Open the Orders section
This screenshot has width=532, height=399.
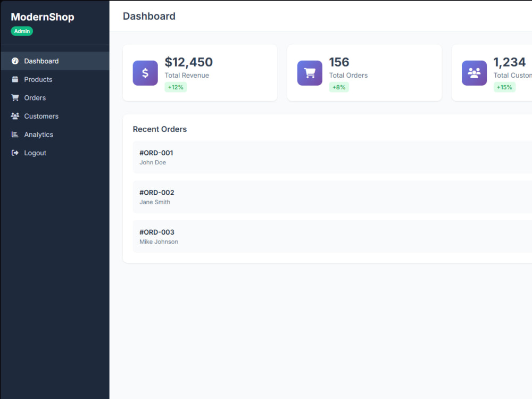pyautogui.click(x=55, y=98)
